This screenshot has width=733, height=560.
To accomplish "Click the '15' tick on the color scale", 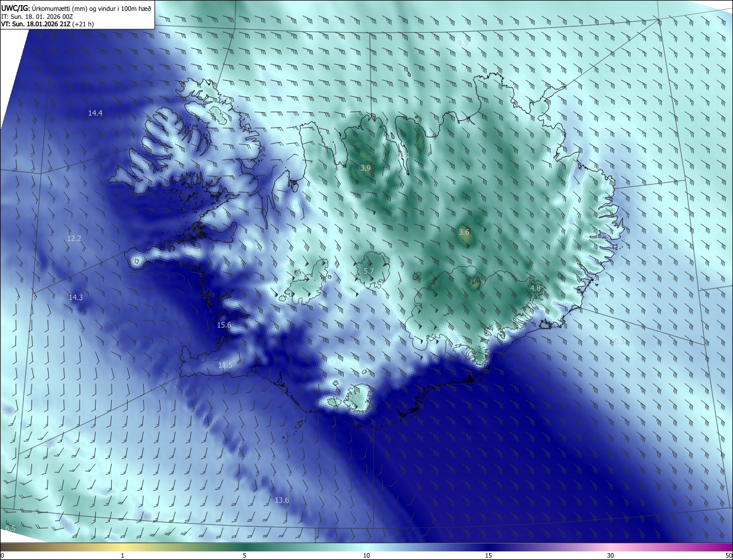I will (488, 555).
